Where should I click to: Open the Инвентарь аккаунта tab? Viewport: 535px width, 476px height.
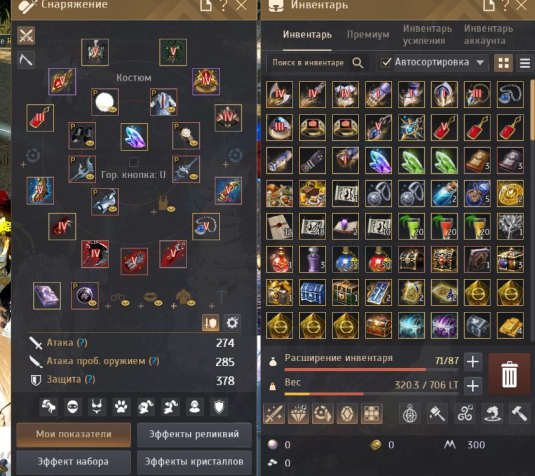488,34
